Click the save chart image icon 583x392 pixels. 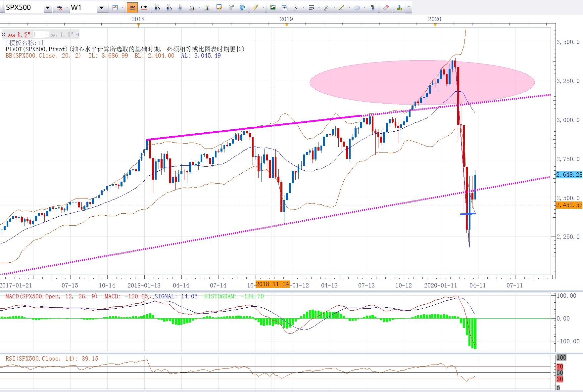pos(273,7)
